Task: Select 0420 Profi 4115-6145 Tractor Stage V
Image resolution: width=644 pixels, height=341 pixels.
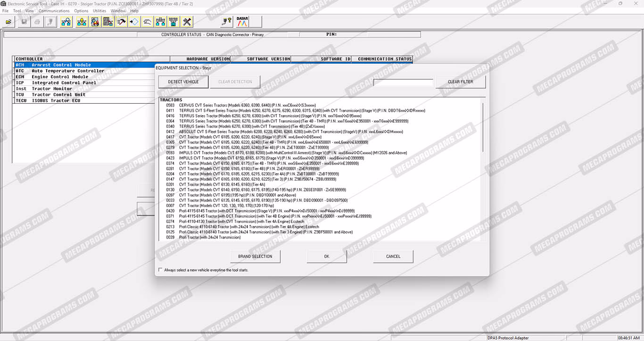Action: pos(260,211)
